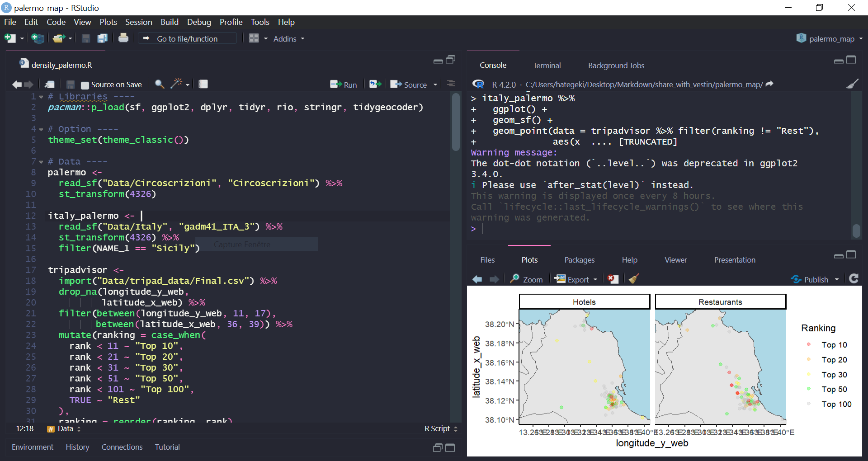Screen dimensions: 868x461
Task: Click the Print current file icon
Action: (123, 38)
